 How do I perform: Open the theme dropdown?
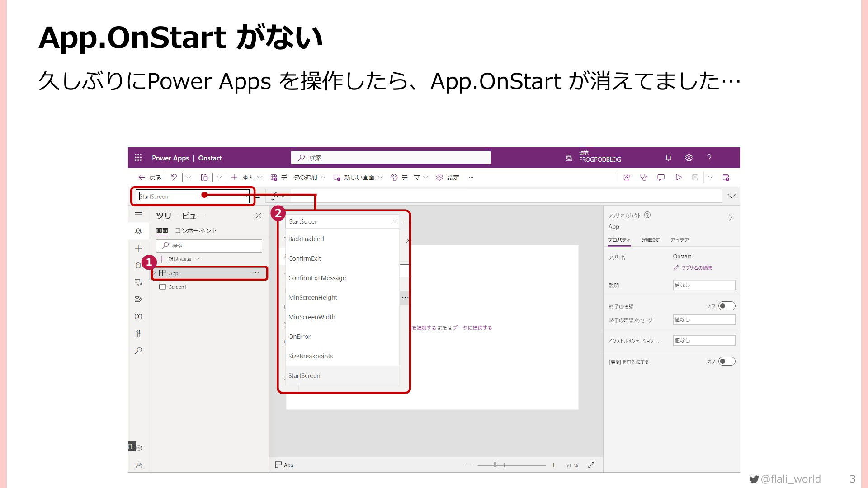pyautogui.click(x=425, y=178)
